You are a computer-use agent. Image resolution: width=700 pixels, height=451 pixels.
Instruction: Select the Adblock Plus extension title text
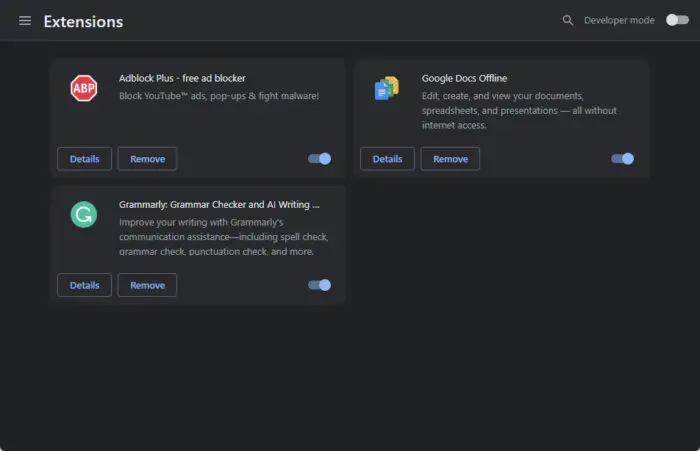coord(182,78)
